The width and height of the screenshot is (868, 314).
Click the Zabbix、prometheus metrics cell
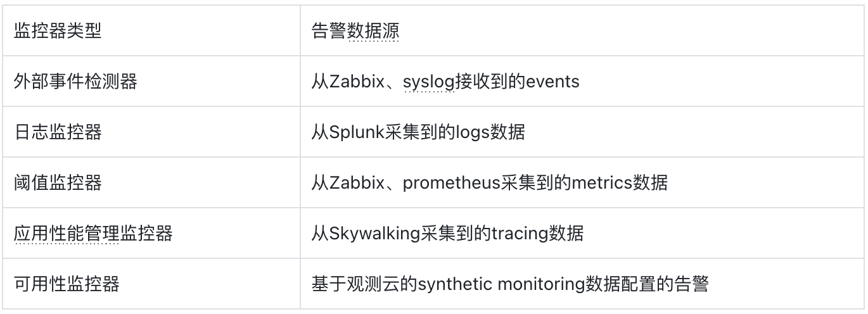pos(583,183)
